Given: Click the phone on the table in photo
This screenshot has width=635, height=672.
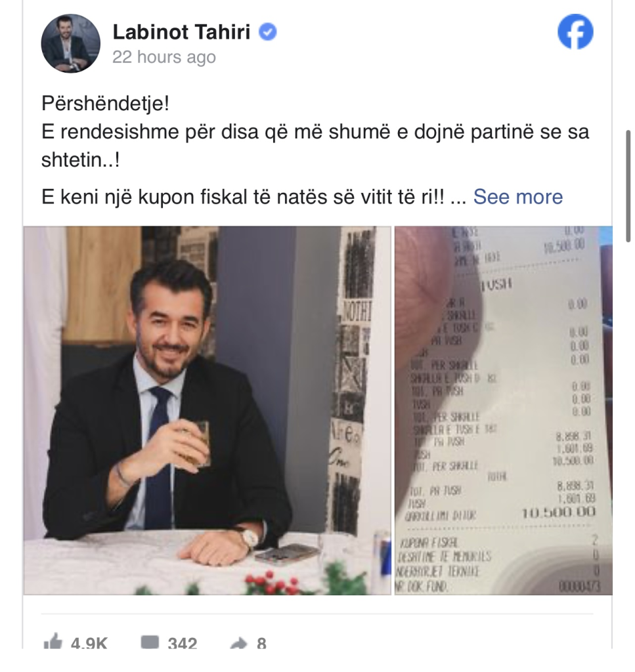Looking at the screenshot, I should [286, 553].
